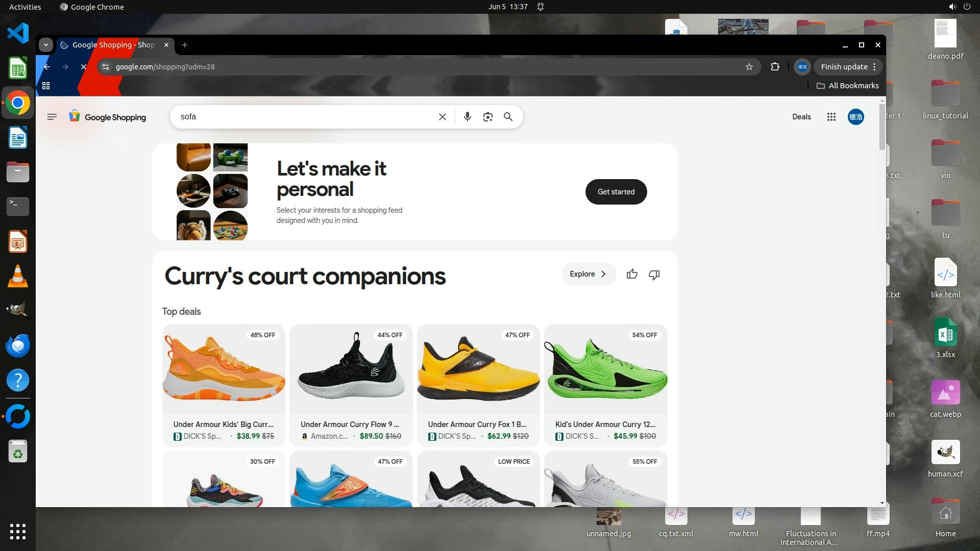Click into the sofa search field
Image resolution: width=980 pixels, height=551 pixels.
click(306, 117)
